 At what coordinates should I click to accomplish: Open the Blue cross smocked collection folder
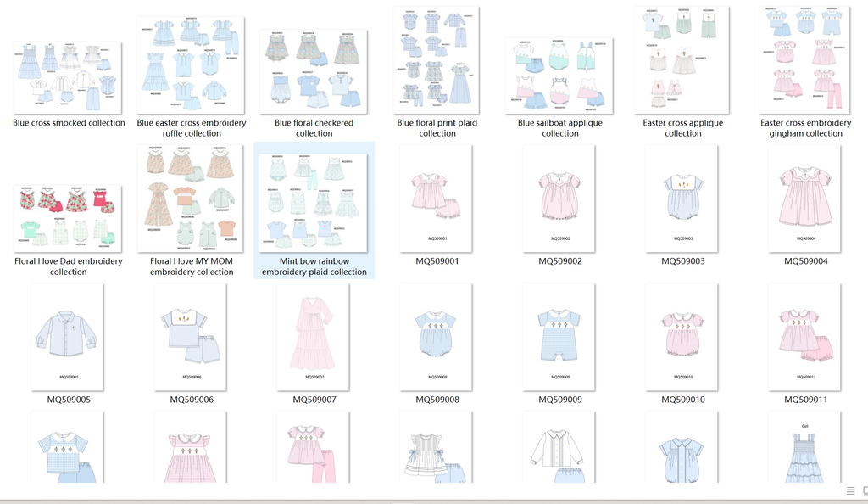point(69,78)
